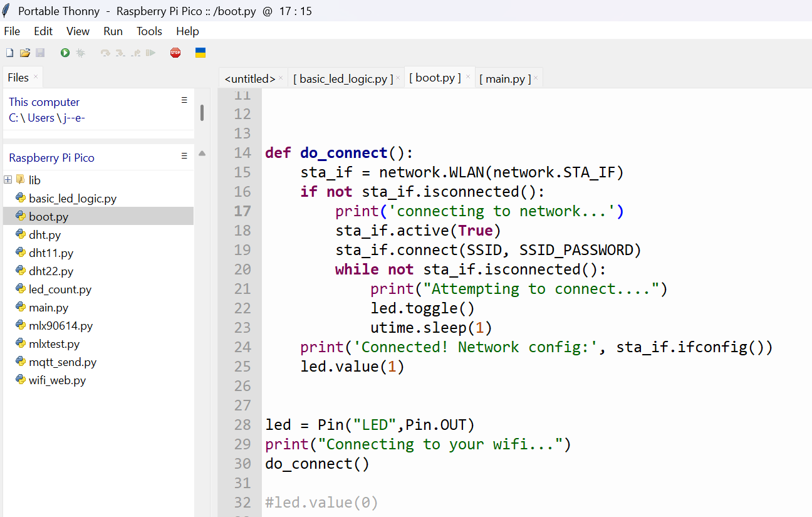Open the Raspberry Pi Pico panel menu
The image size is (812, 517).
[x=184, y=155]
